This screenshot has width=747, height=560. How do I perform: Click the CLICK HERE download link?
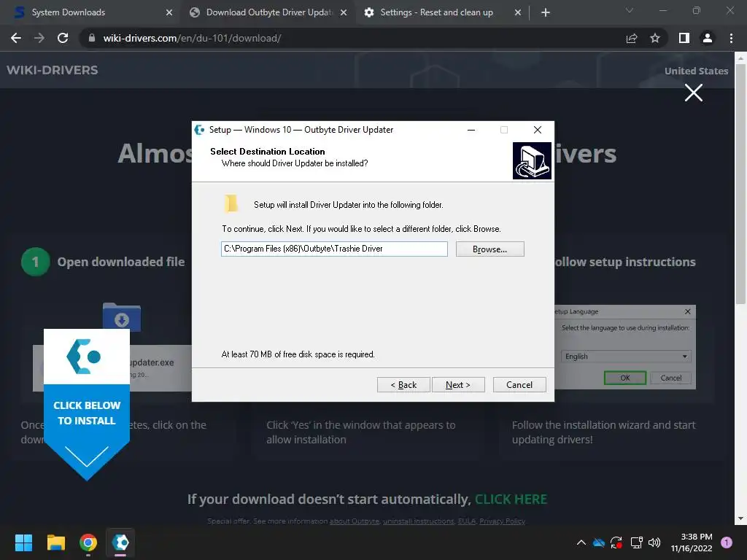point(511,499)
